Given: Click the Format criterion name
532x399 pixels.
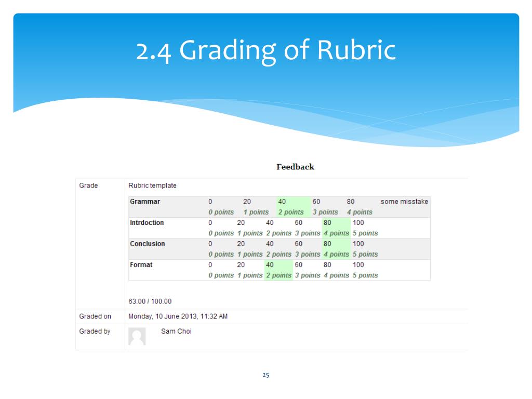Looking at the screenshot, I should tap(141, 264).
